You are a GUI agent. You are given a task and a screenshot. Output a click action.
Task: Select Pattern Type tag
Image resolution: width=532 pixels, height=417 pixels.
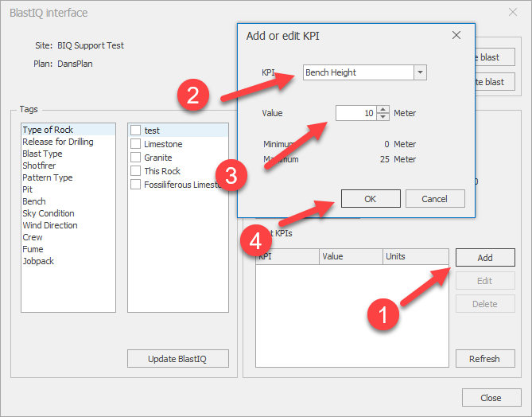(x=68, y=177)
